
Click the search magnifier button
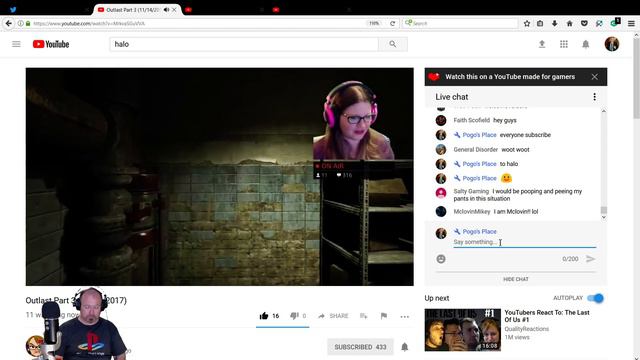tap(393, 44)
